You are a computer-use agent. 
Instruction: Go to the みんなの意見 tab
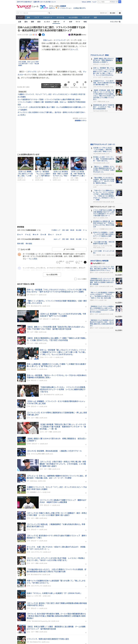click(x=73, y=17)
